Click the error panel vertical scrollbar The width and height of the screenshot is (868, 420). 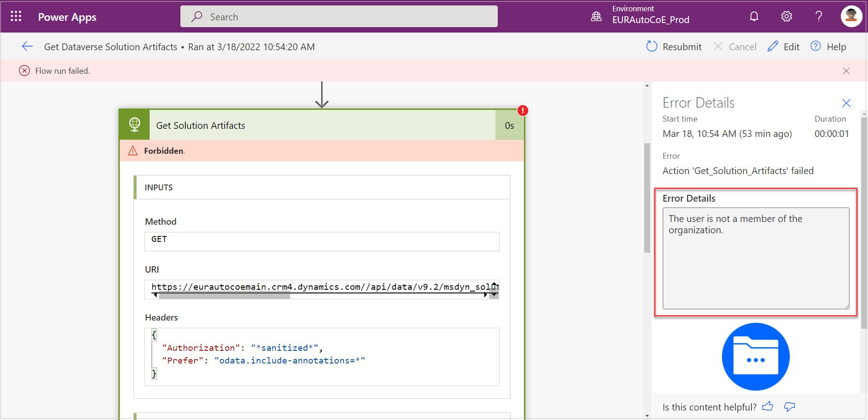864,223
